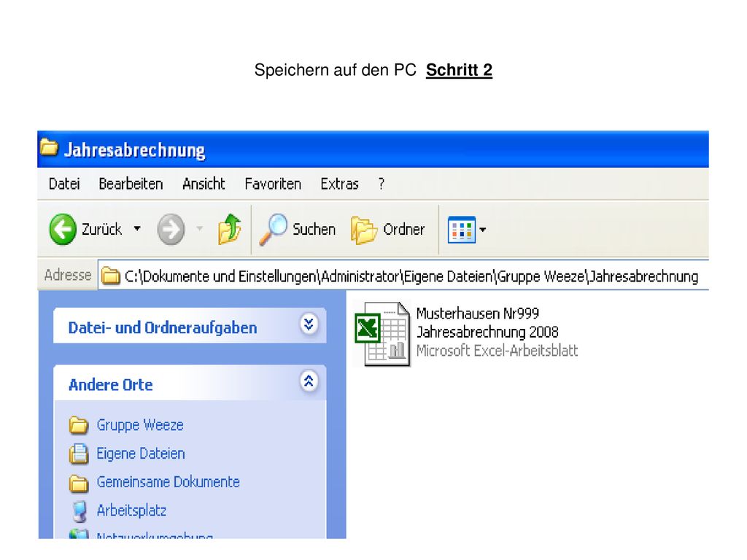Image resolution: width=747 pixels, height=560 pixels.
Task: Click the folder icon in address bar
Action: (x=111, y=275)
